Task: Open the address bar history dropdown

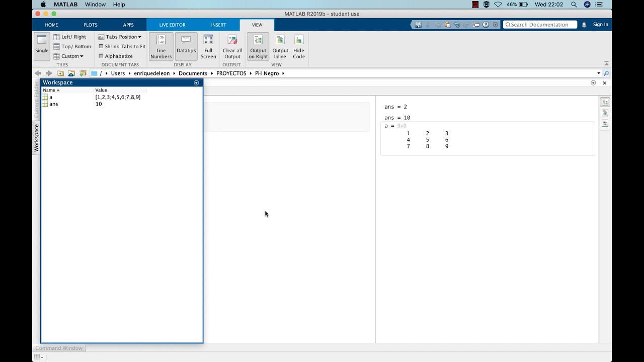Action: coord(598,73)
